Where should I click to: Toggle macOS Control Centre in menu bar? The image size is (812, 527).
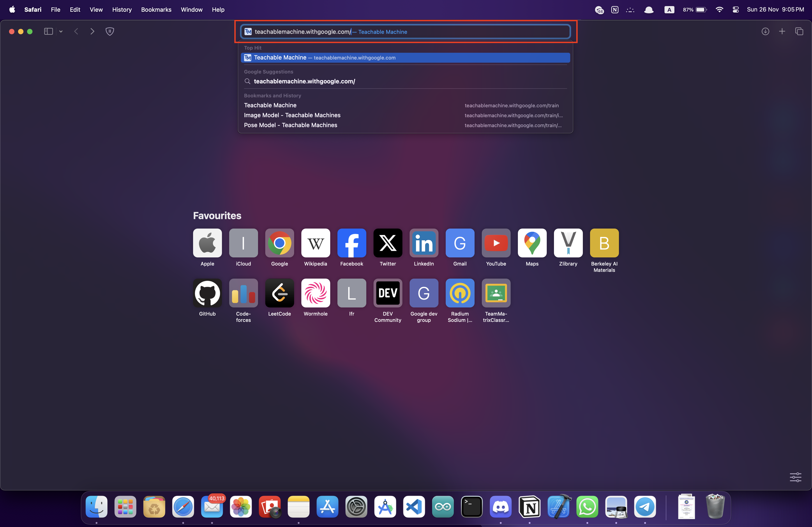[736, 9]
